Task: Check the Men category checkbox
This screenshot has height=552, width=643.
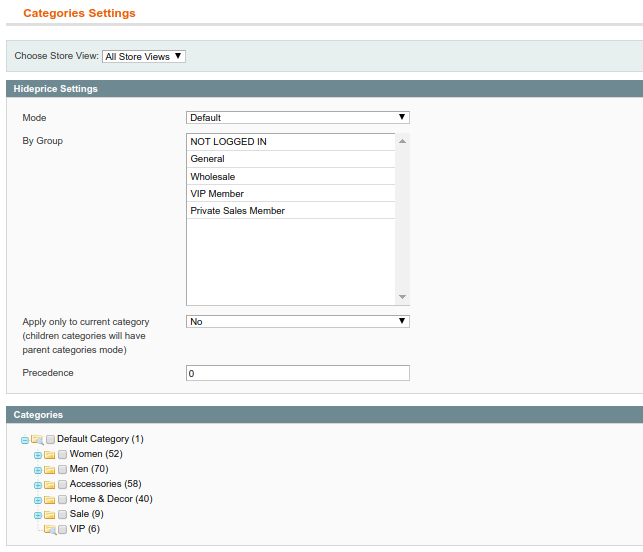Action: click(x=62, y=470)
